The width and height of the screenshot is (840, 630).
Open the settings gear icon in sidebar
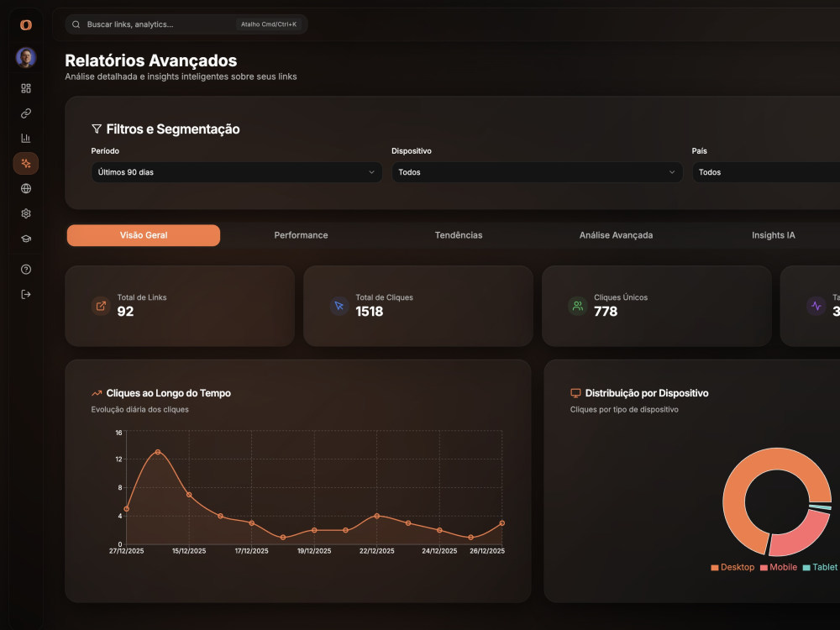pos(26,213)
